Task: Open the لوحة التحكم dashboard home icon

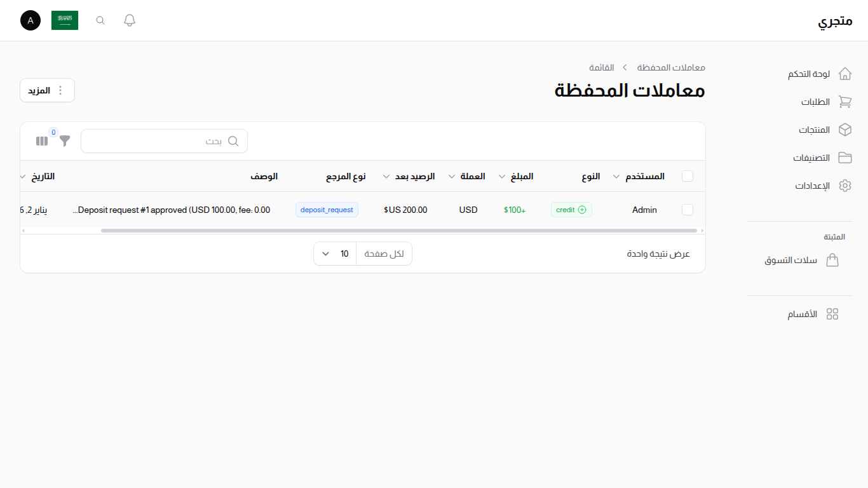Action: (845, 73)
